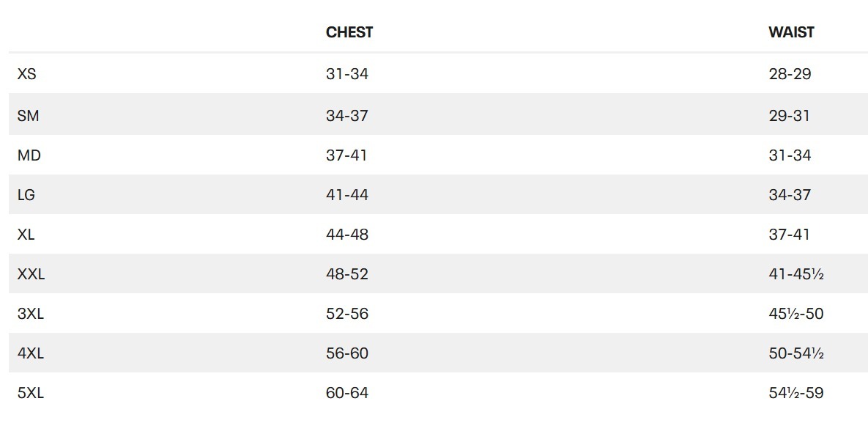868x423 pixels.
Task: Select the XXL size row label
Action: pyautogui.click(x=31, y=274)
